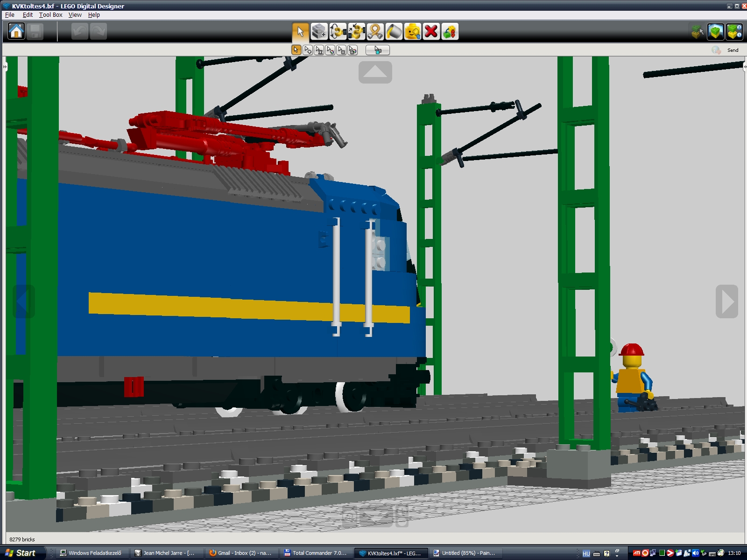Open the Help menu
747x560 pixels.
94,15
